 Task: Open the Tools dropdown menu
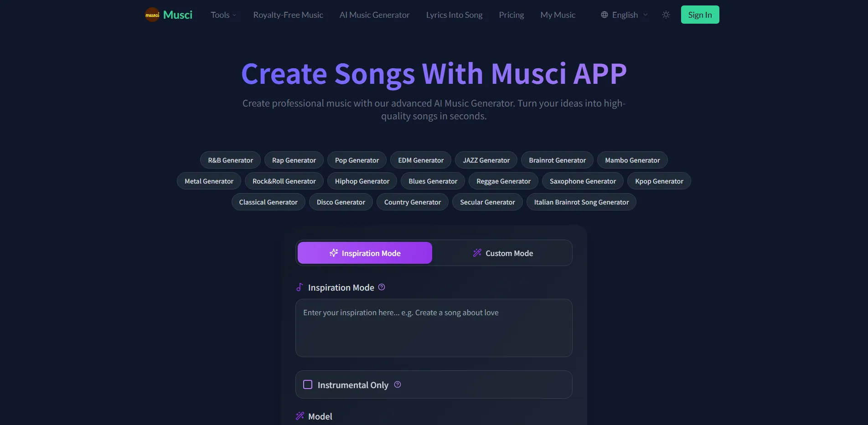coord(223,15)
